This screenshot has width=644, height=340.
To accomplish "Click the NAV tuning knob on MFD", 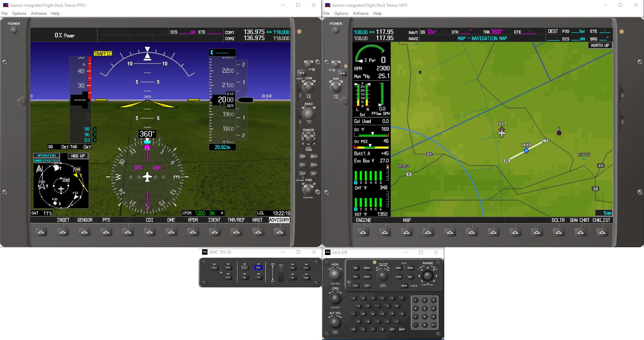I will [x=336, y=88].
